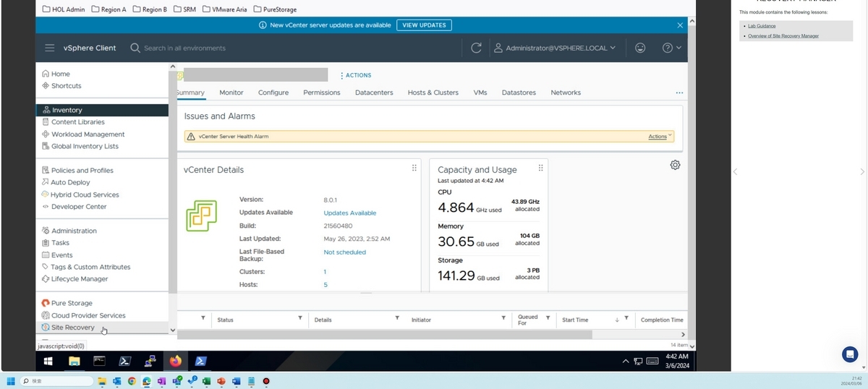This screenshot has height=389, width=868.
Task: Click Firefox in the inner taskbar
Action: click(175, 361)
